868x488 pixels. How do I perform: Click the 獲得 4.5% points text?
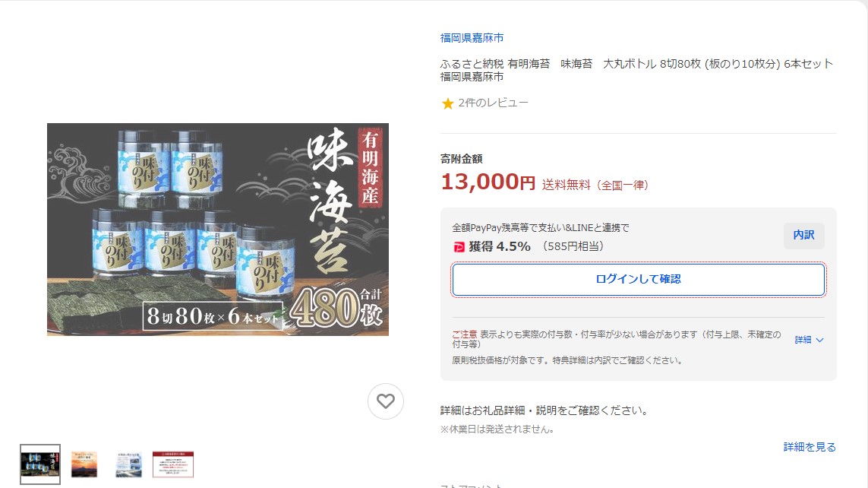[500, 246]
